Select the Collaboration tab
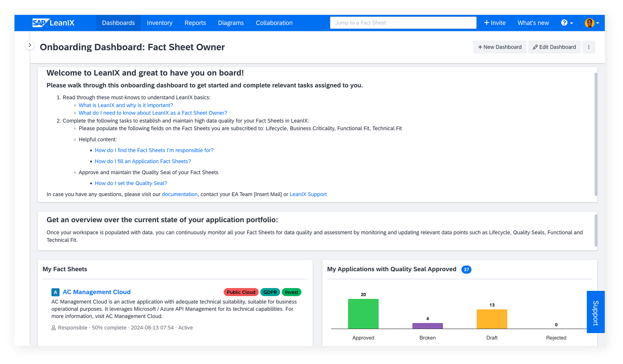This screenshot has width=623, height=364. tap(274, 23)
